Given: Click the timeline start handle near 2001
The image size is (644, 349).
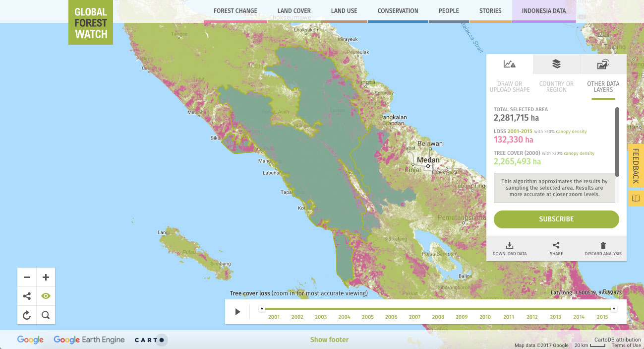Looking at the screenshot, I should pos(262,309).
